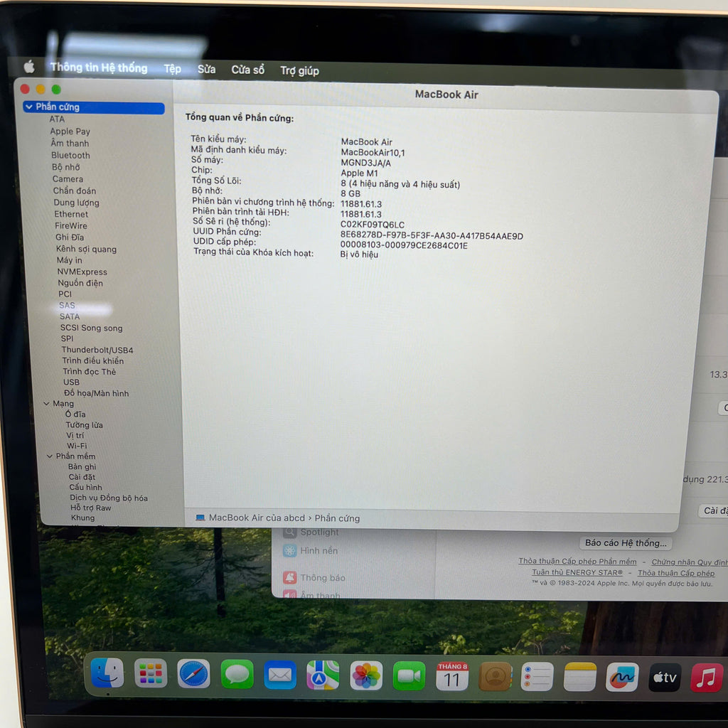Launch the Mail app icon
This screenshot has width=728, height=728.
[x=280, y=675]
